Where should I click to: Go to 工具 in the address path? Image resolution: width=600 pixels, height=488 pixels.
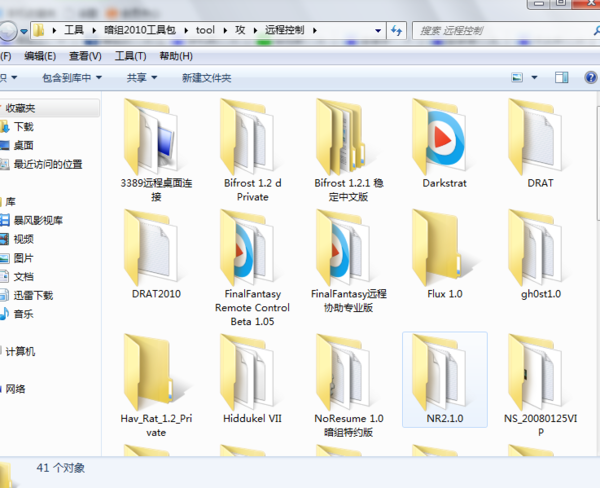74,30
